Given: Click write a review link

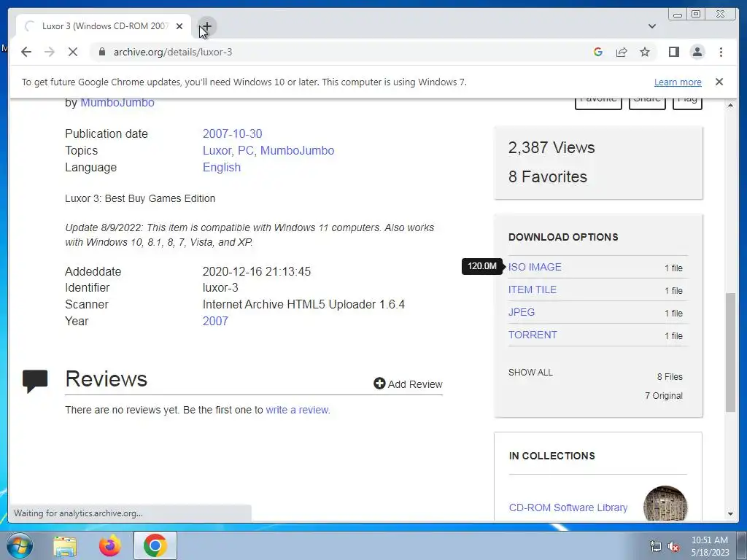Looking at the screenshot, I should click(x=298, y=410).
